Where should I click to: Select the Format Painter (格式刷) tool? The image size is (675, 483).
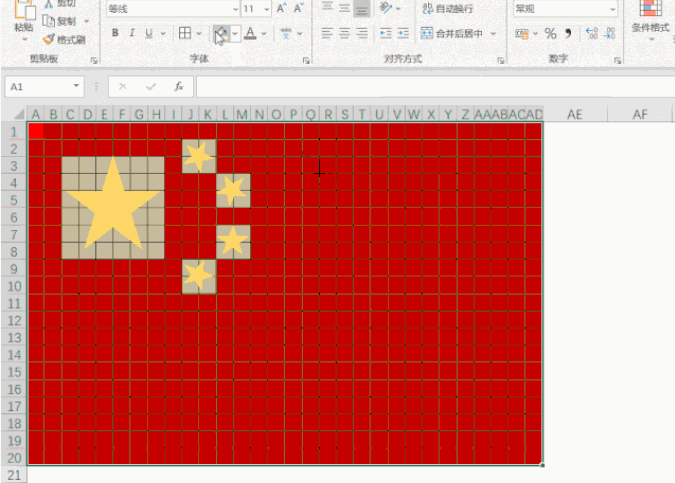[64, 40]
